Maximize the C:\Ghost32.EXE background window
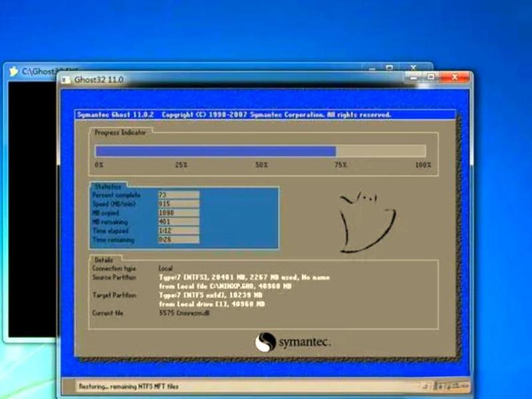Viewport: 532px width, 399px height. [390, 68]
